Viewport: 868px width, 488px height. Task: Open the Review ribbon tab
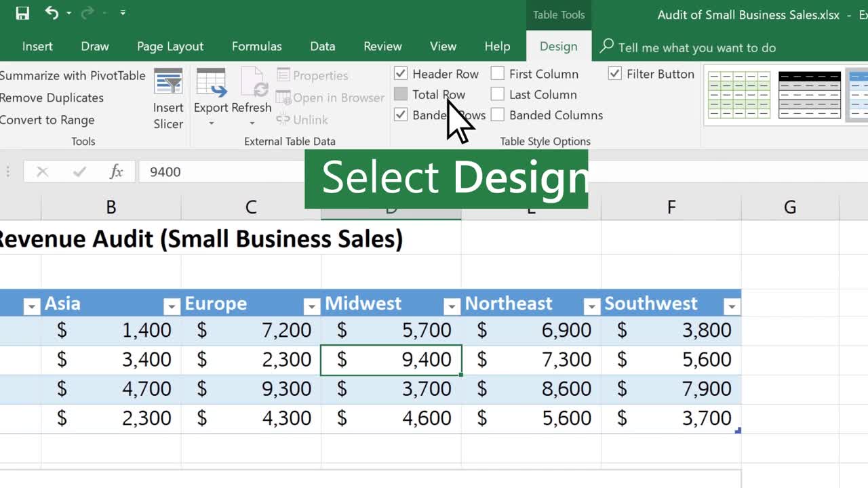(x=382, y=46)
